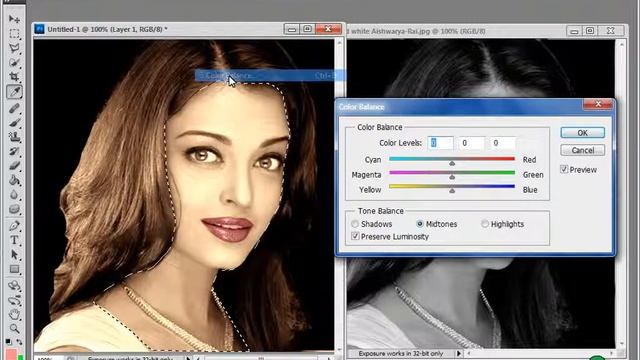
Task: Click the first Color Levels field
Action: coord(440,143)
